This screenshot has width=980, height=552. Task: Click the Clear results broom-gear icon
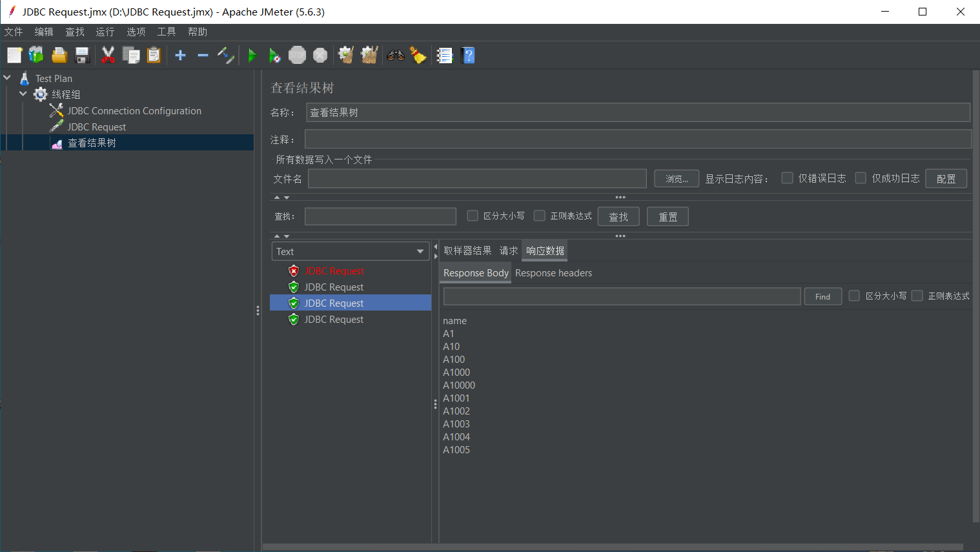coord(346,56)
